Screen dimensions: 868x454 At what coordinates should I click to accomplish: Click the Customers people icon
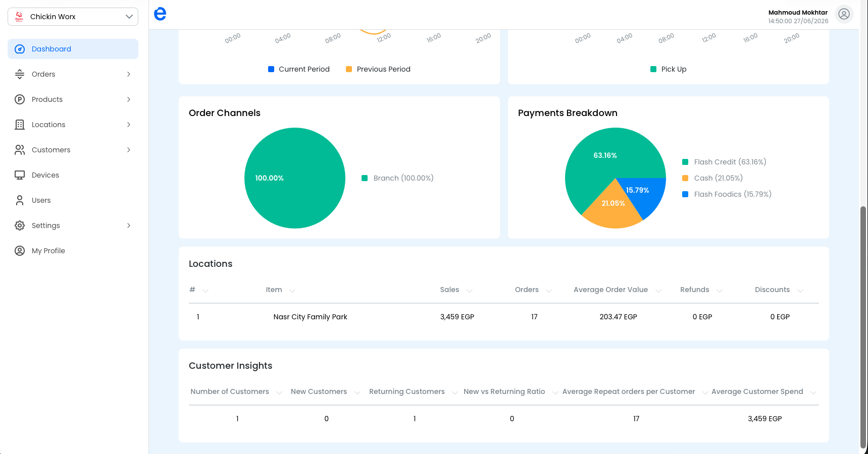point(20,150)
